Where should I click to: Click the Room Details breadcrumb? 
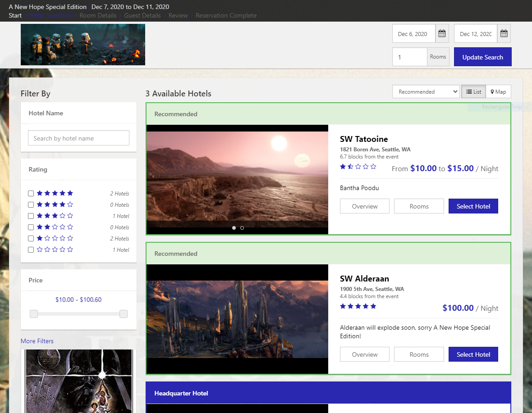click(x=98, y=16)
